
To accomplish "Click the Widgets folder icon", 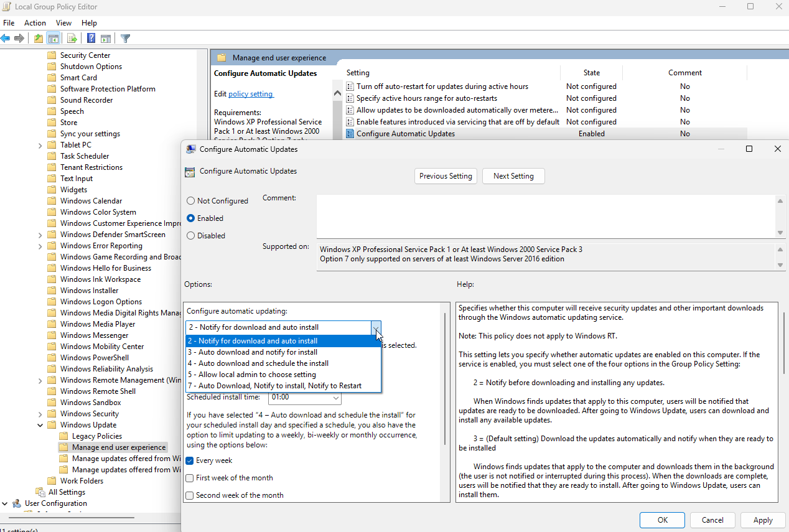I will pyautogui.click(x=52, y=190).
